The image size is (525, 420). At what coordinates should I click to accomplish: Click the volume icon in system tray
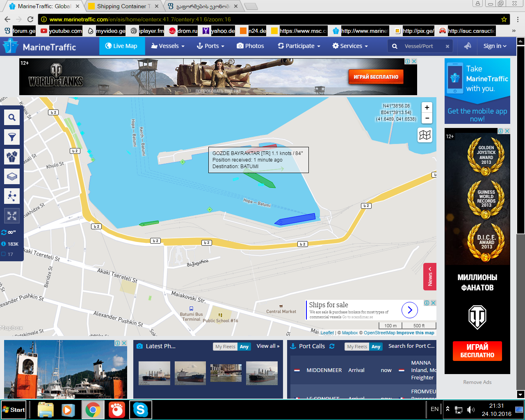(471, 410)
